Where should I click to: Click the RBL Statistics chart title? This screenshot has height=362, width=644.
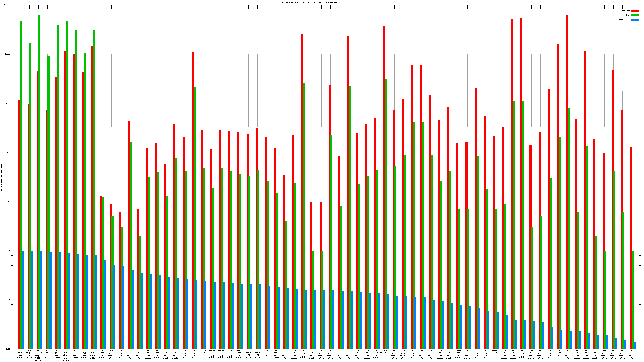[x=325, y=2]
